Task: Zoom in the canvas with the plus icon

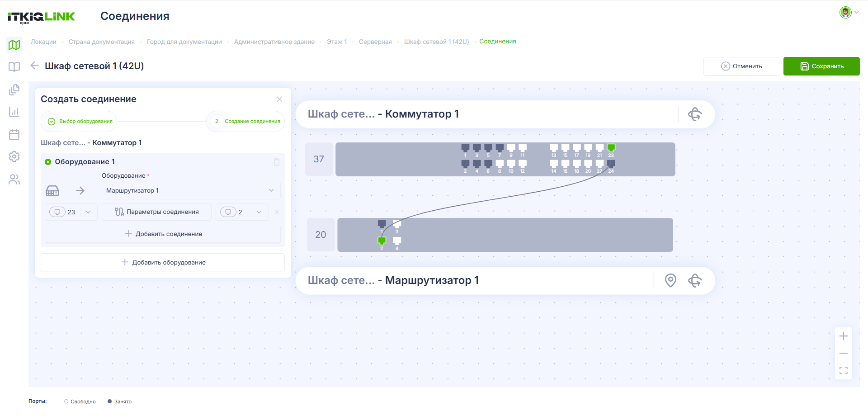Action: (x=844, y=336)
